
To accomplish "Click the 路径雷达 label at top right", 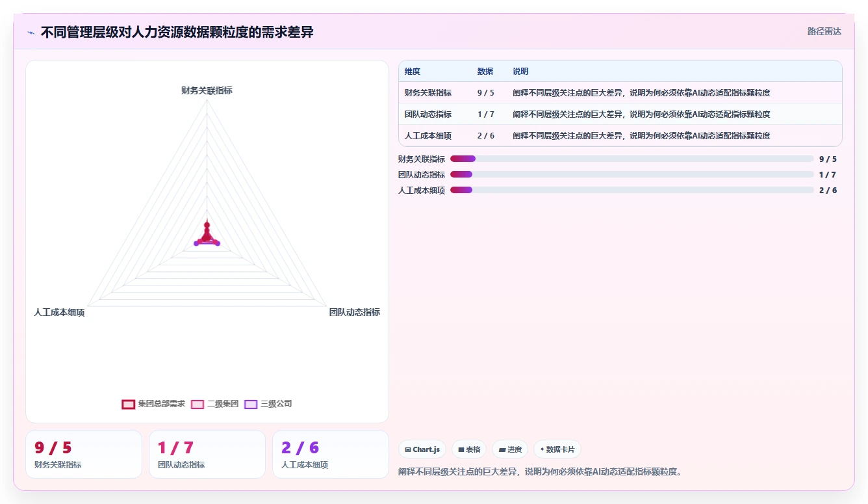I will tap(824, 31).
